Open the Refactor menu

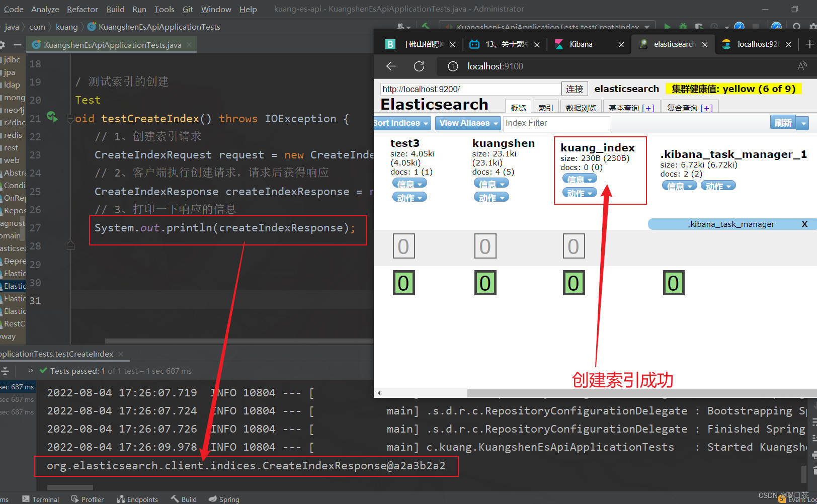(83, 9)
